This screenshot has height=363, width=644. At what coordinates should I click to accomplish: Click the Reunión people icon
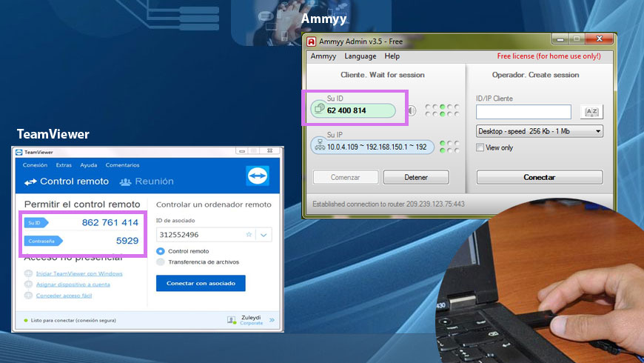(125, 181)
